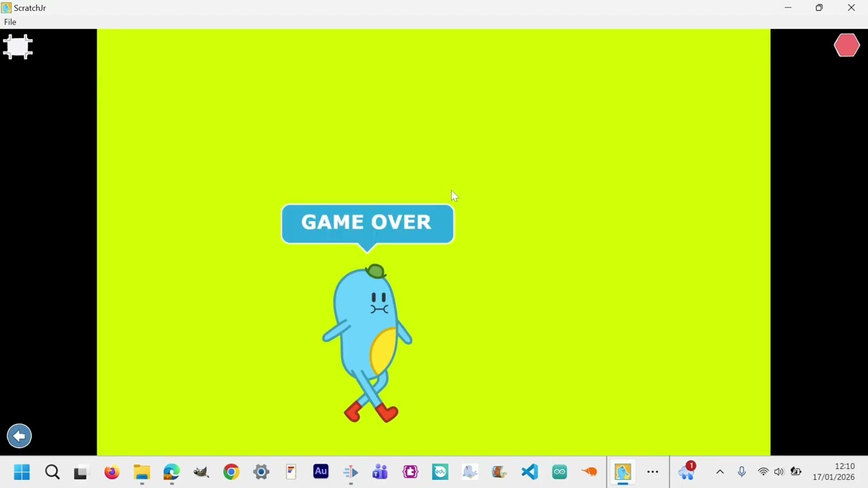Restore down the ScratchJr window
This screenshot has width=868, height=488.
pyautogui.click(x=819, y=8)
